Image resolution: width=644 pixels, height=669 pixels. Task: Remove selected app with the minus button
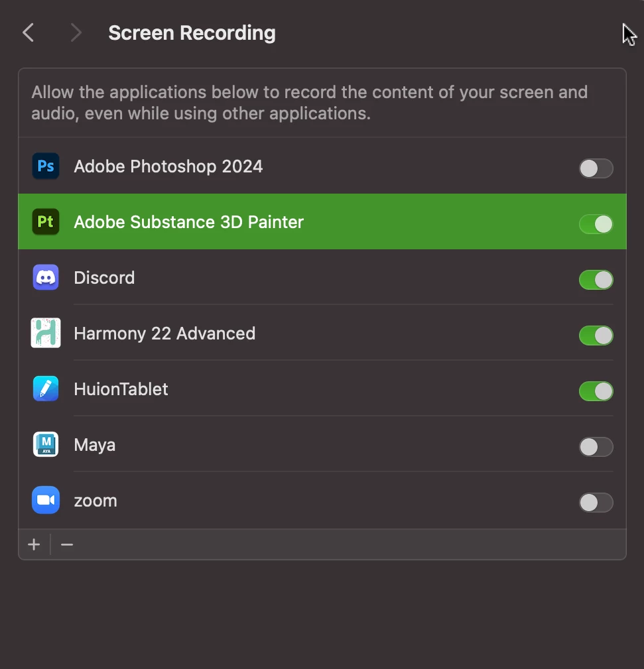click(67, 544)
